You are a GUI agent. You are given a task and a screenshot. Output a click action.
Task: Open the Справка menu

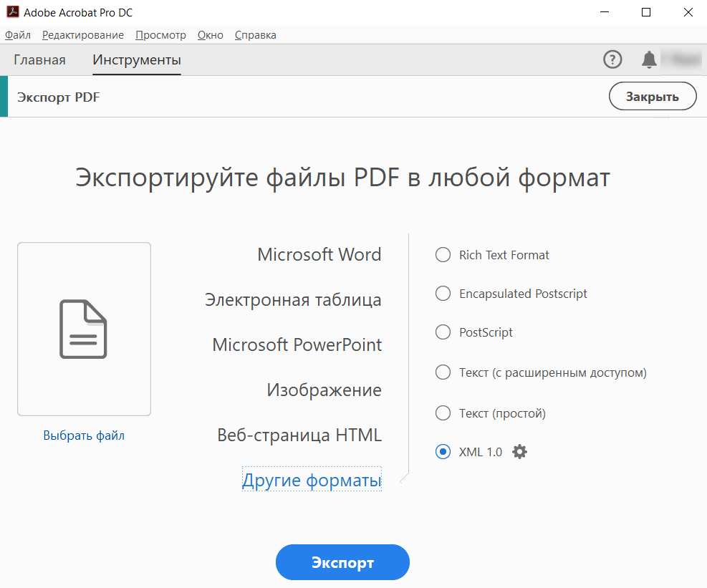click(255, 34)
